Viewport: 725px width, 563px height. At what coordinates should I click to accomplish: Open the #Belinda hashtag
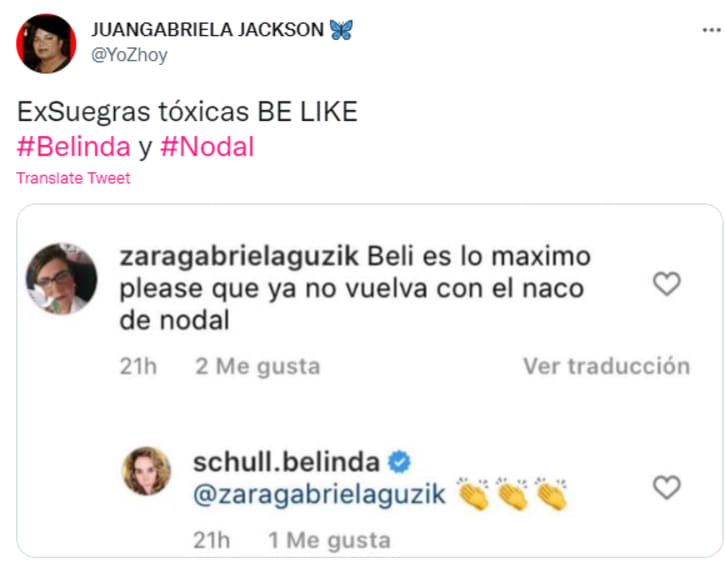[x=74, y=147]
